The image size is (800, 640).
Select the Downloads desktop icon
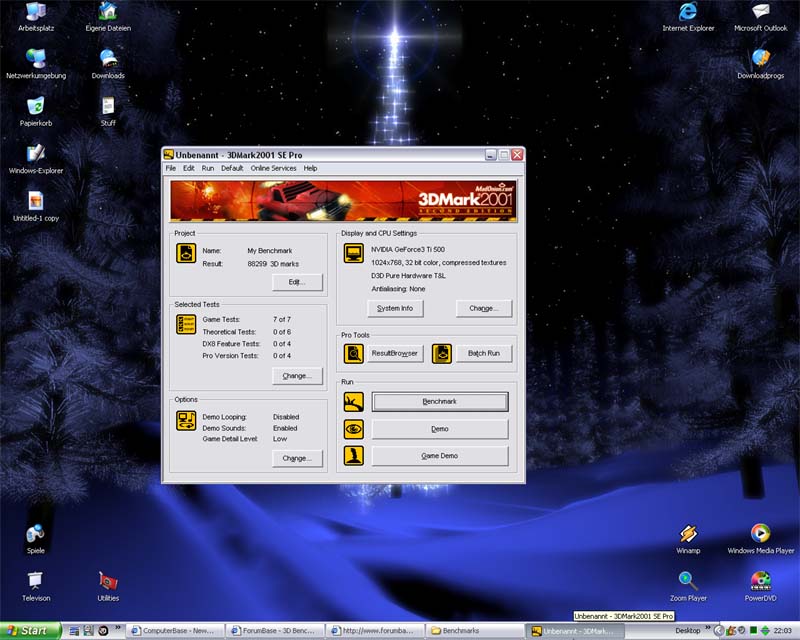(x=108, y=64)
